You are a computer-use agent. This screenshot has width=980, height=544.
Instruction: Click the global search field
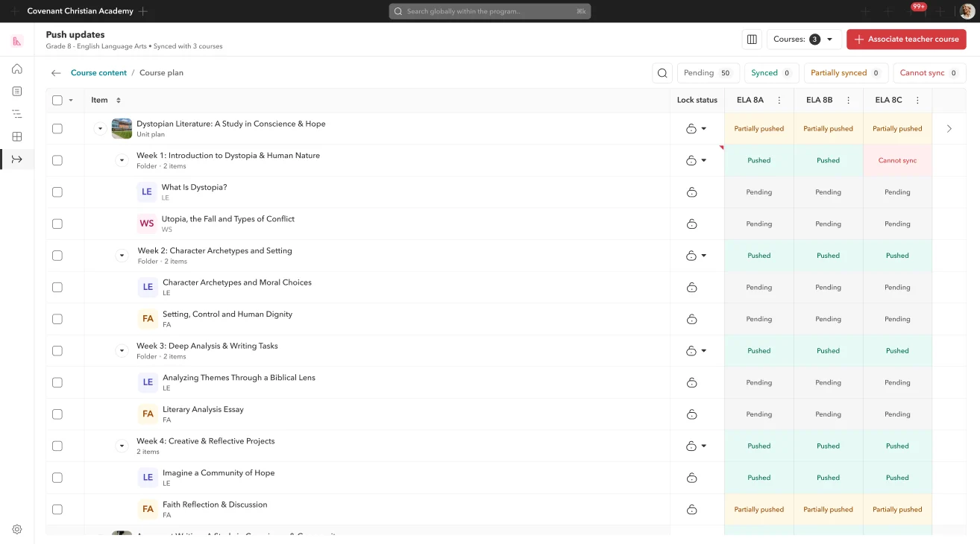490,11
